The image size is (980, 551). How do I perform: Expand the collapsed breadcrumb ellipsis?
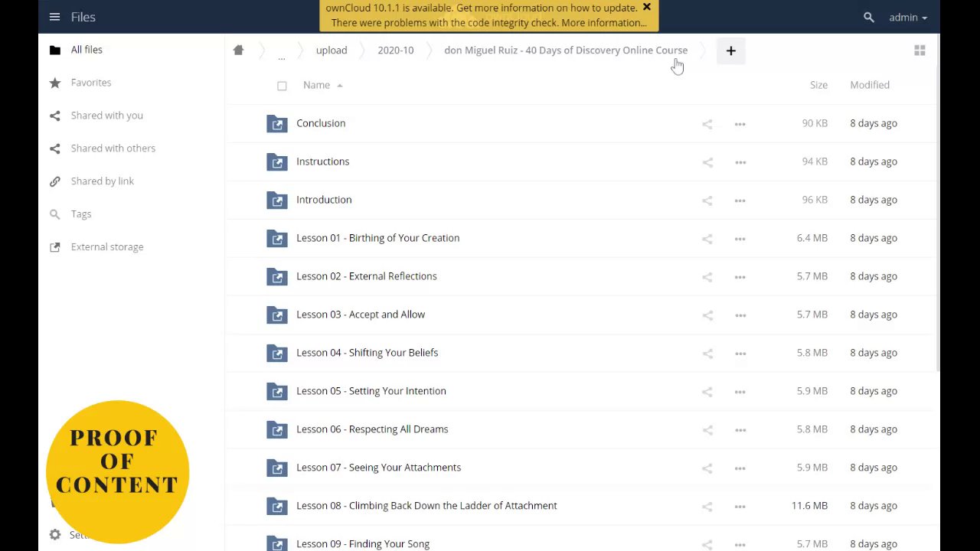(281, 56)
